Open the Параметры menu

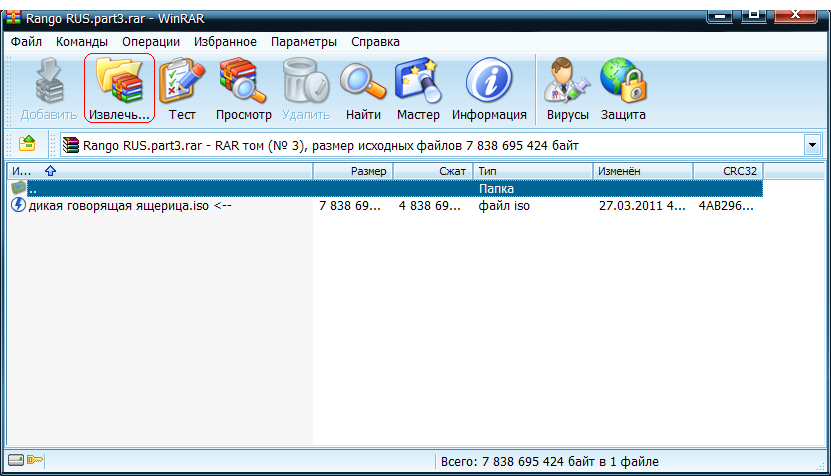coord(304,42)
